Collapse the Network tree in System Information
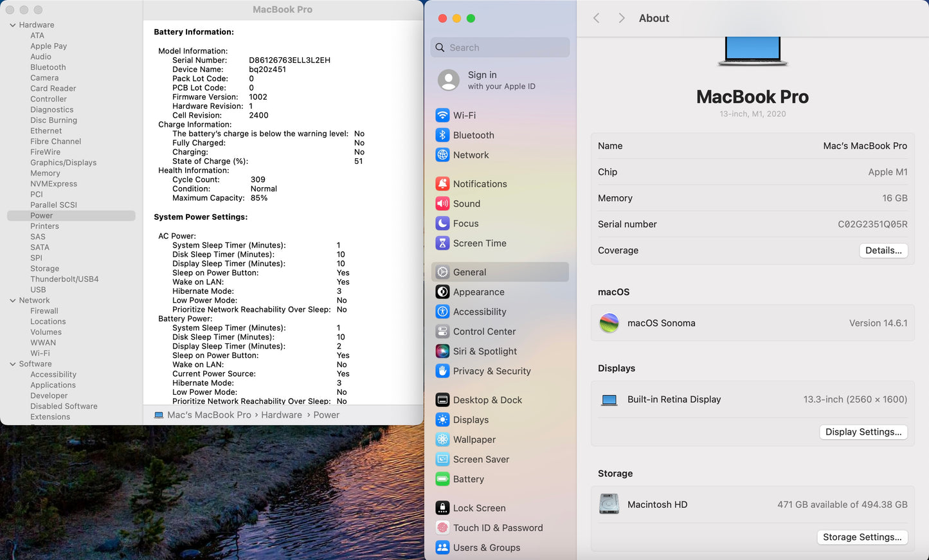The width and height of the screenshot is (929, 560). coord(12,300)
